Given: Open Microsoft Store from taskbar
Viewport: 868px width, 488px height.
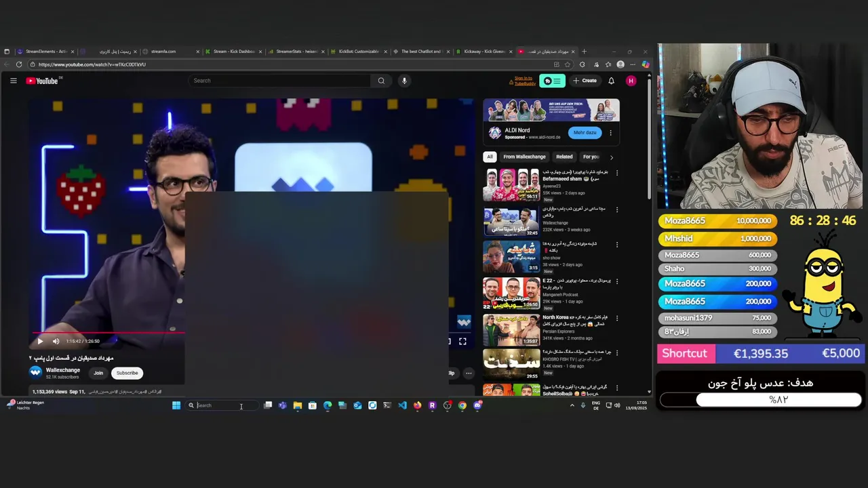Looking at the screenshot, I should [312, 405].
